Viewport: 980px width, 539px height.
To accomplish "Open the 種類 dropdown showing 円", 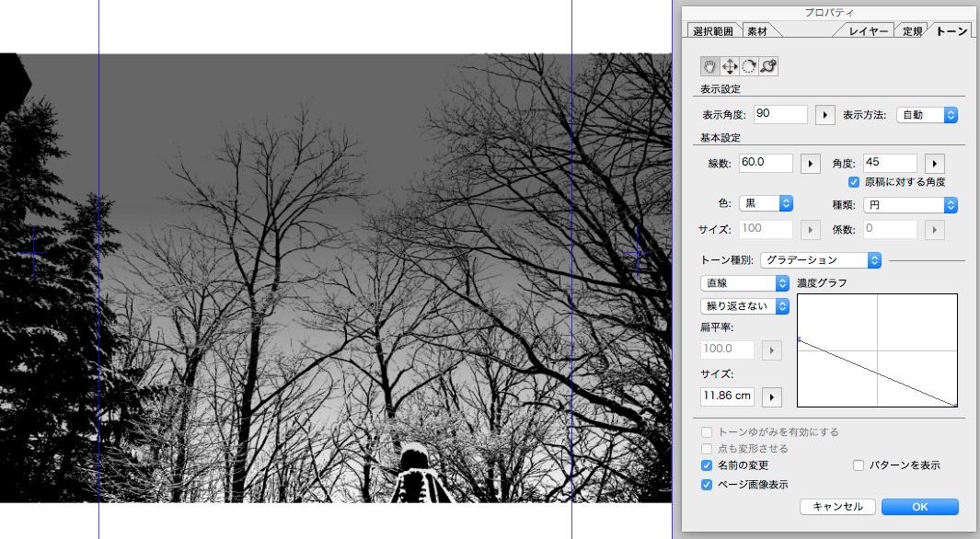I will coord(910,205).
